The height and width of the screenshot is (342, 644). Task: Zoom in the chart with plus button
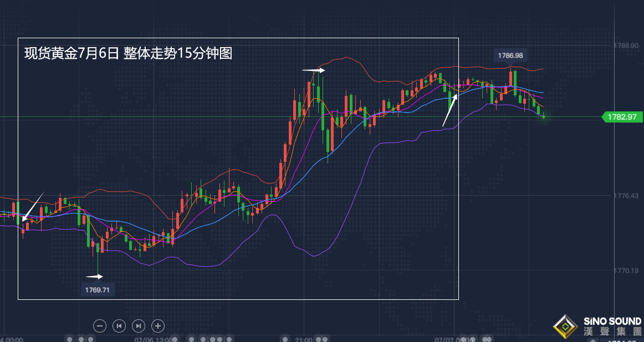tap(158, 326)
